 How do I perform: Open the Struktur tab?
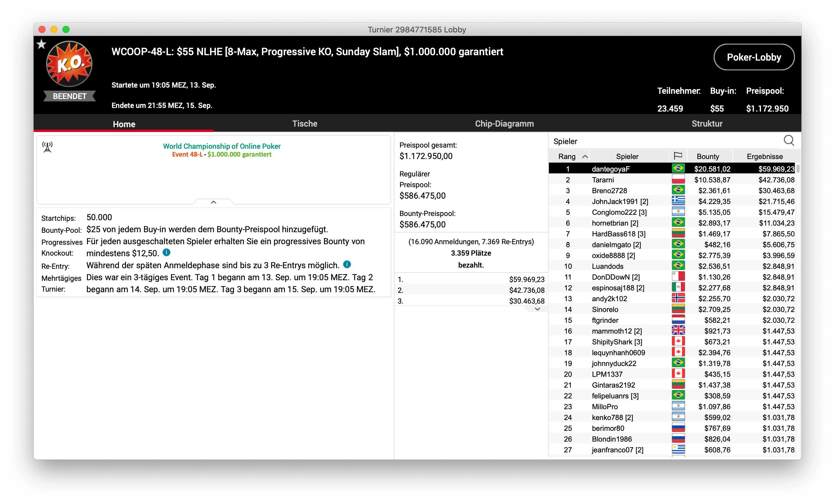[707, 124]
